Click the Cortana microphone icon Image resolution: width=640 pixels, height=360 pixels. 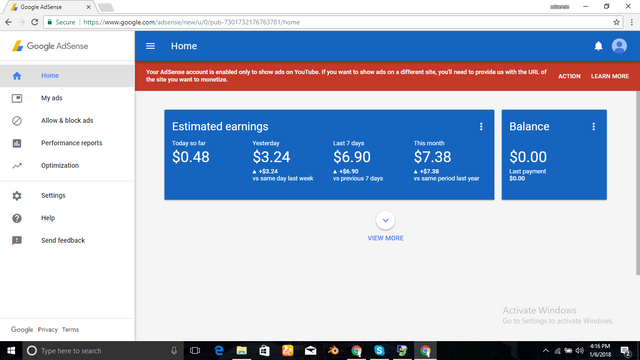coord(174,351)
